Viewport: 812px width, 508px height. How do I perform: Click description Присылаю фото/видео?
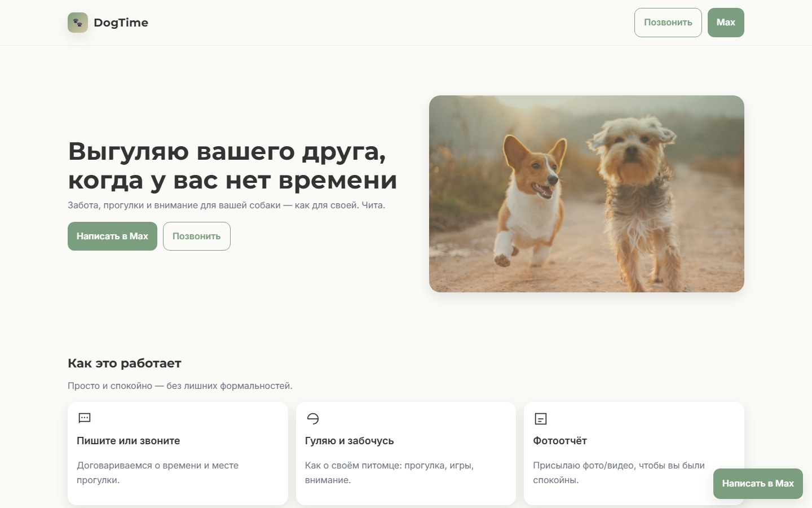619,473
